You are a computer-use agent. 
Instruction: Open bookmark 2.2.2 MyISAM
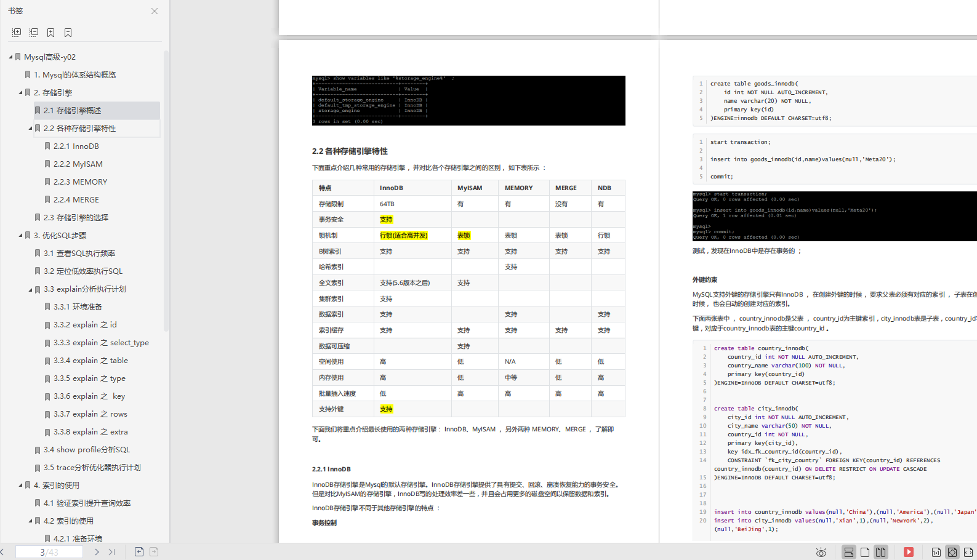[x=78, y=164]
